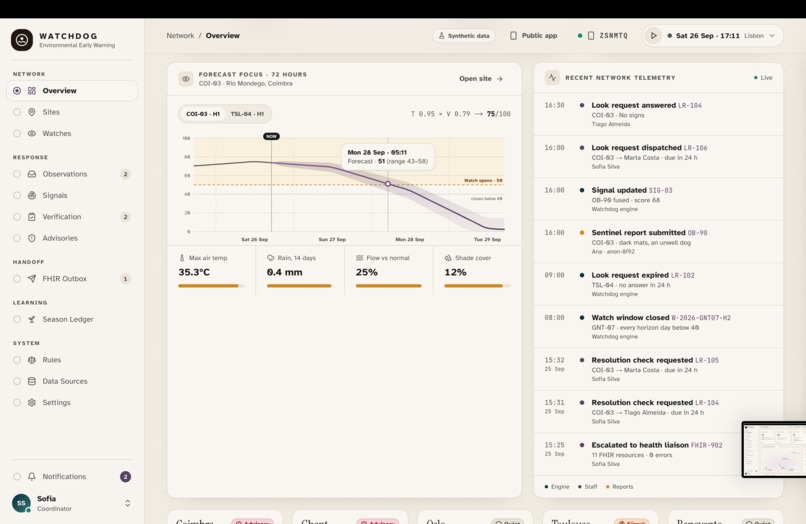Click the Flow vs normal progress bar
Image resolution: width=806 pixels, height=524 pixels.
[x=389, y=285]
